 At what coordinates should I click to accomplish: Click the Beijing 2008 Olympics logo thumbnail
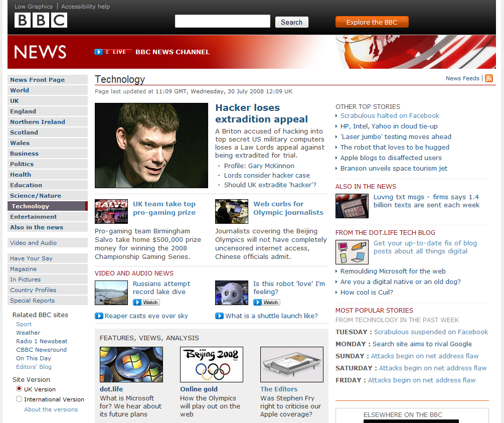pos(211,364)
